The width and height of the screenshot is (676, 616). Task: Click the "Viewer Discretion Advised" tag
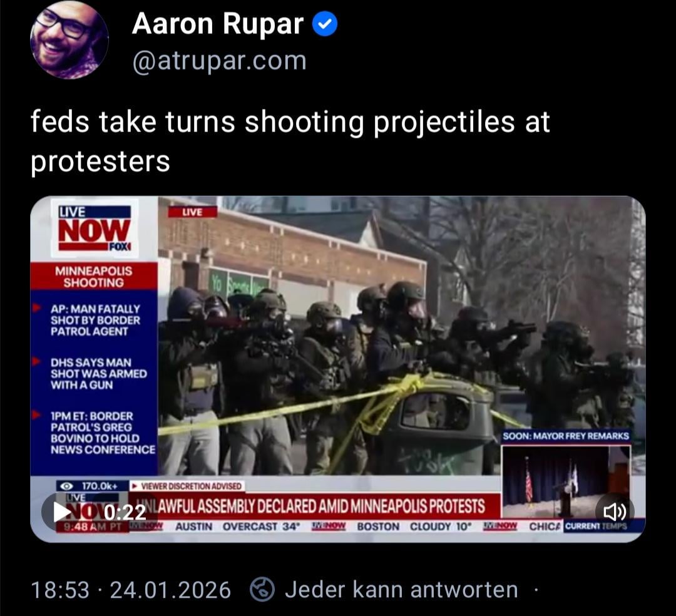point(187,486)
